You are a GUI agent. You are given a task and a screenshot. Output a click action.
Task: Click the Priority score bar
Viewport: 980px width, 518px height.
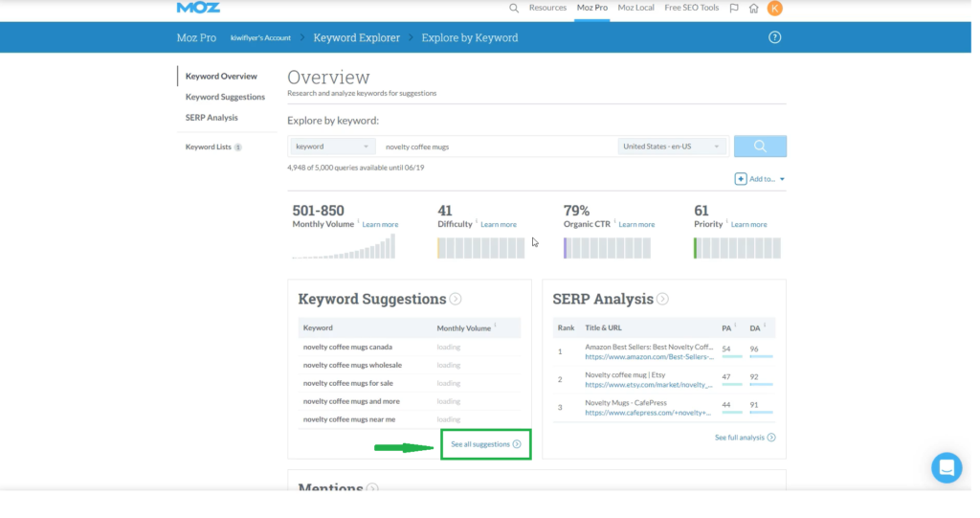click(x=737, y=248)
